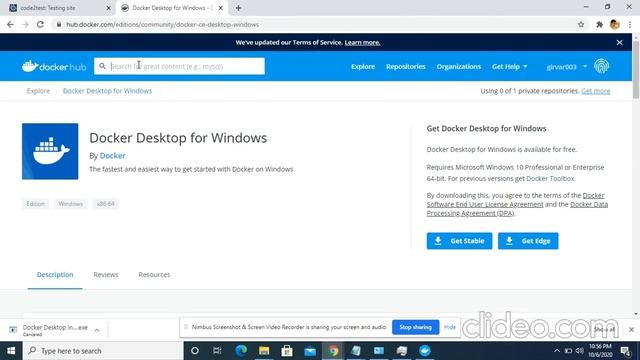Open Chrome three-dot menu

point(630,24)
